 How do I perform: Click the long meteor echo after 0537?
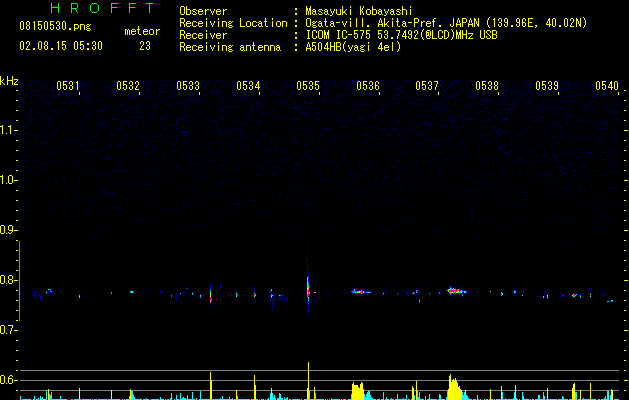point(457,291)
